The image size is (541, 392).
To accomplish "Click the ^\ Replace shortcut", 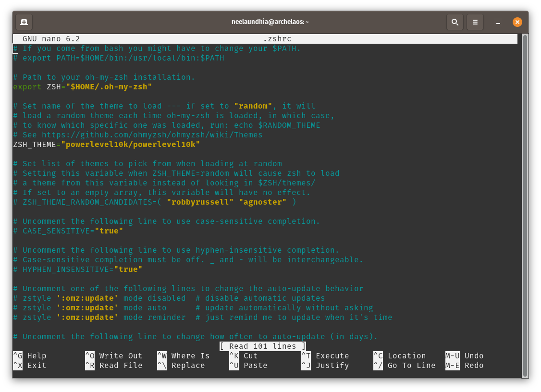I will 181,366.
